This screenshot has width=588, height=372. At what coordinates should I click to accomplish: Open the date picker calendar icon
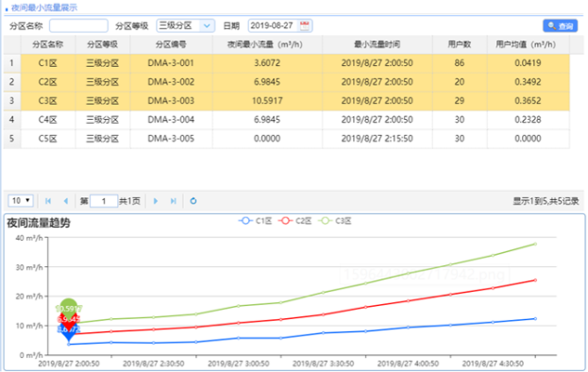pos(305,25)
